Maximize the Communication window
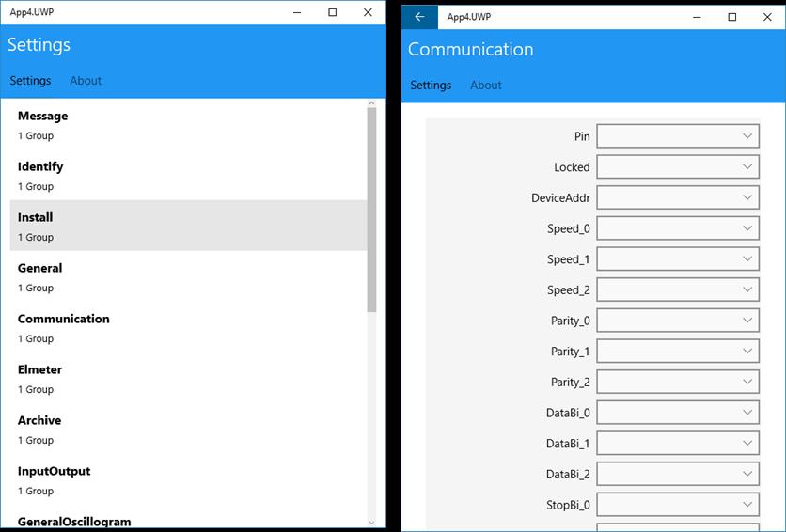The height and width of the screenshot is (532, 786). (731, 17)
